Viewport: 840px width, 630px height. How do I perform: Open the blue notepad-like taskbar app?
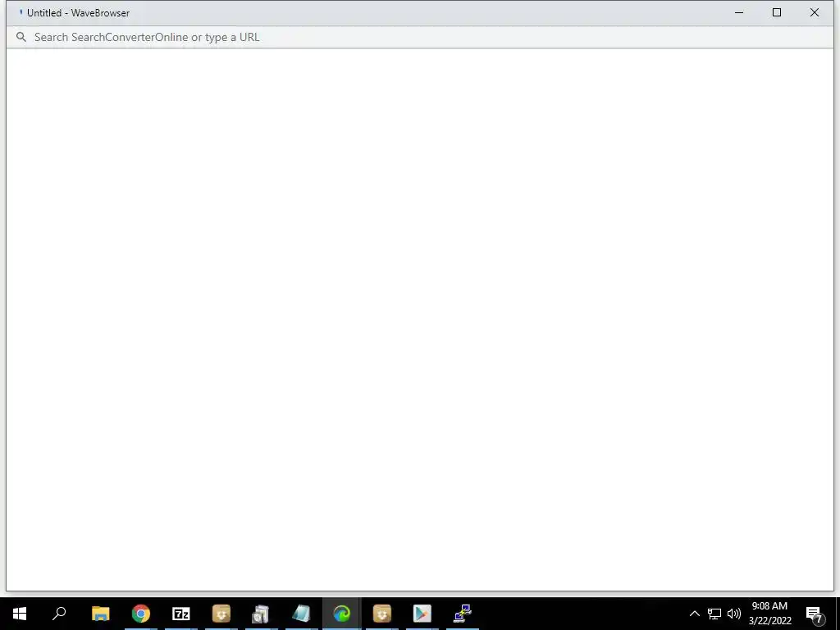(301, 614)
